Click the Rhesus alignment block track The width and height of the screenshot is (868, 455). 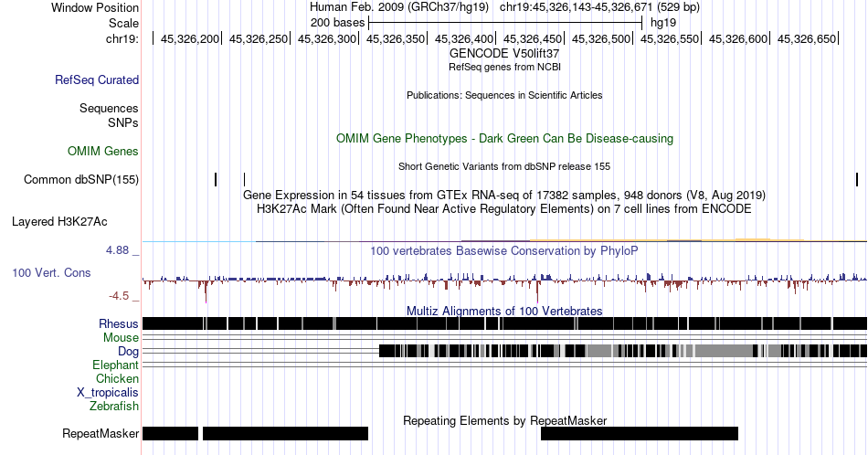[504, 323]
